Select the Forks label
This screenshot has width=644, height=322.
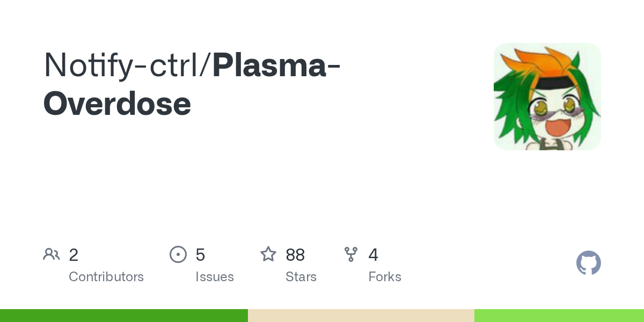coord(385,277)
